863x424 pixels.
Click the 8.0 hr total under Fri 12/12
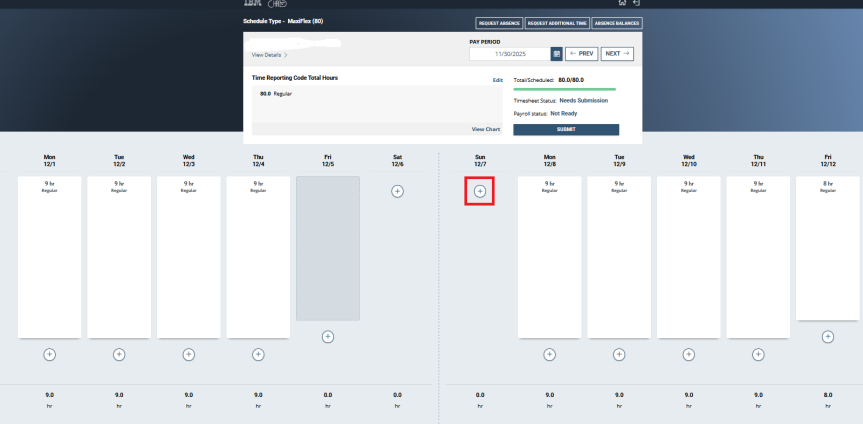coord(828,400)
